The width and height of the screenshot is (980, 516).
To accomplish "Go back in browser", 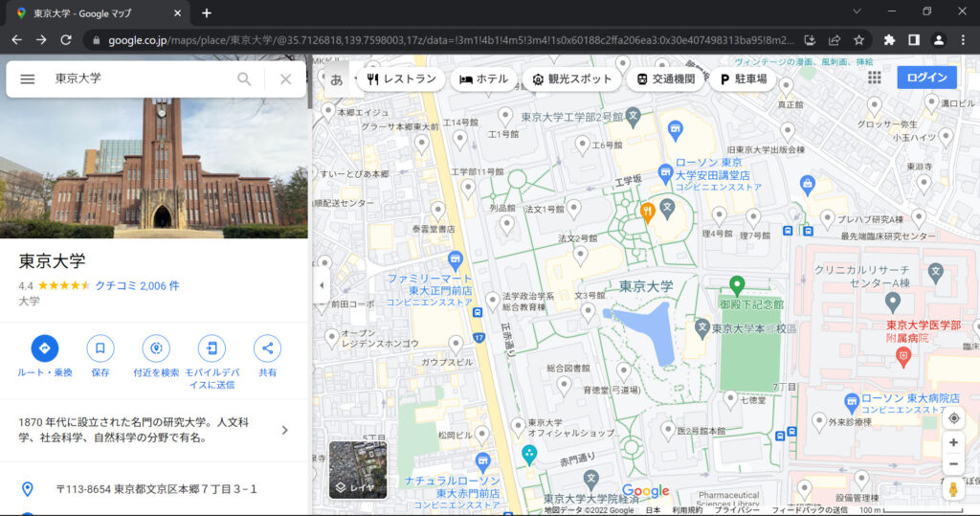I will (17, 40).
